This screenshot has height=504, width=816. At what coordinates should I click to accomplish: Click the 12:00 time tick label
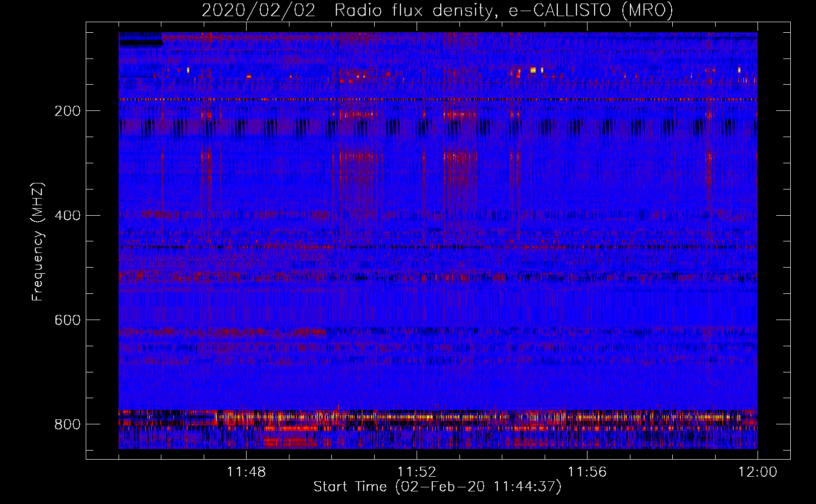[757, 472]
